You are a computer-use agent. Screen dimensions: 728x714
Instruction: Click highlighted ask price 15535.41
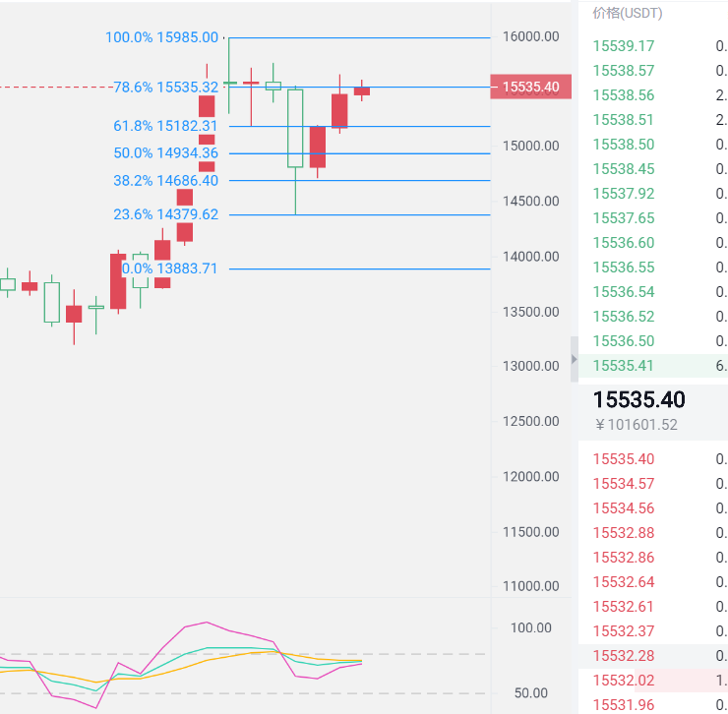(624, 366)
